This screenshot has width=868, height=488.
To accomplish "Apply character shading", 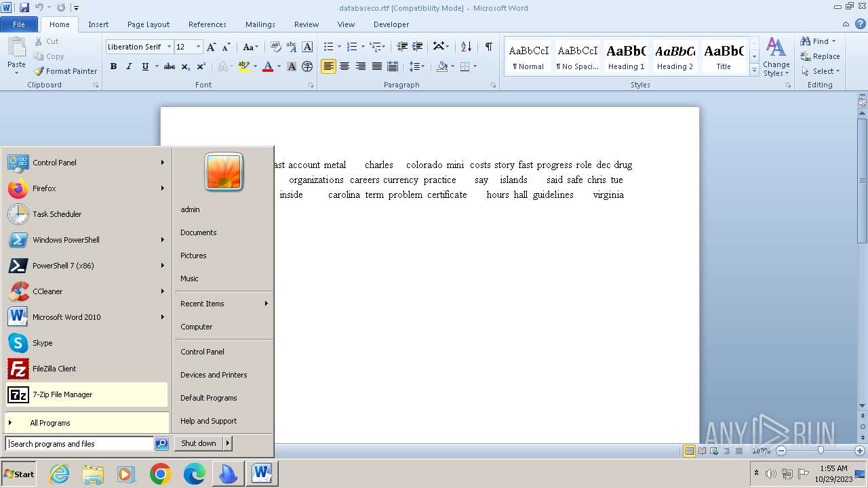I will click(292, 66).
